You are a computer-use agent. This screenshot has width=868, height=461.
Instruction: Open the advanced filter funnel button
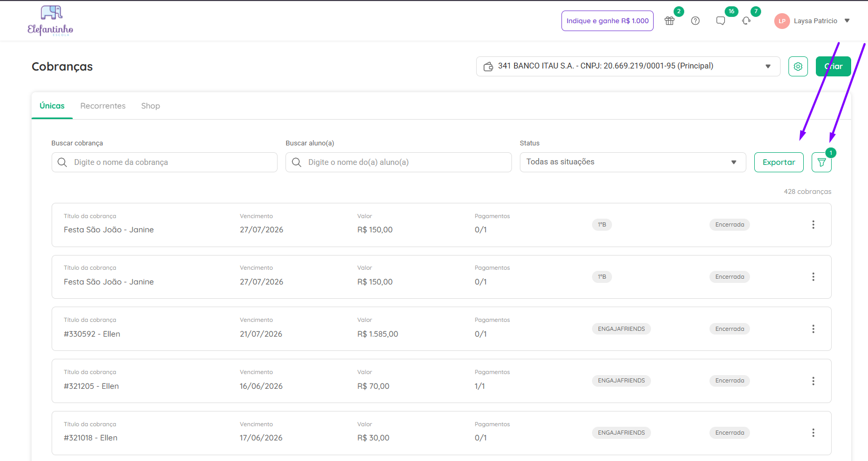822,162
